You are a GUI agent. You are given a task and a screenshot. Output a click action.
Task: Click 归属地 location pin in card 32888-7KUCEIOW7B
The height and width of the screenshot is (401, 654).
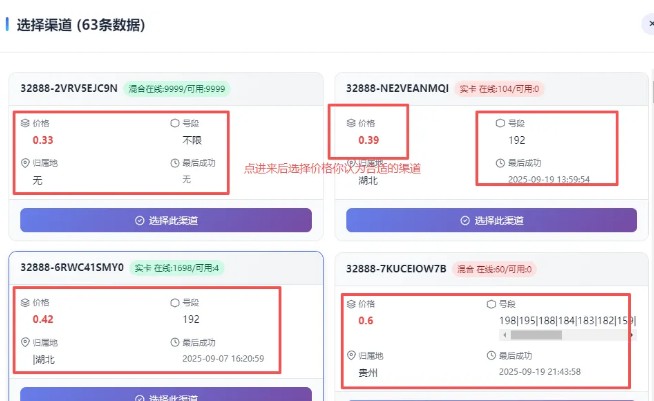tap(351, 355)
